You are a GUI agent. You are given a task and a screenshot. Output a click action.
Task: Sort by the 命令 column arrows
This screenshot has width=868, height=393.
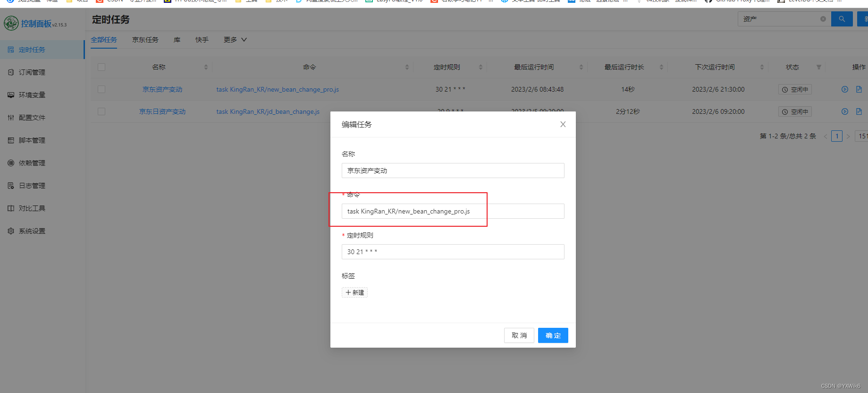point(407,67)
